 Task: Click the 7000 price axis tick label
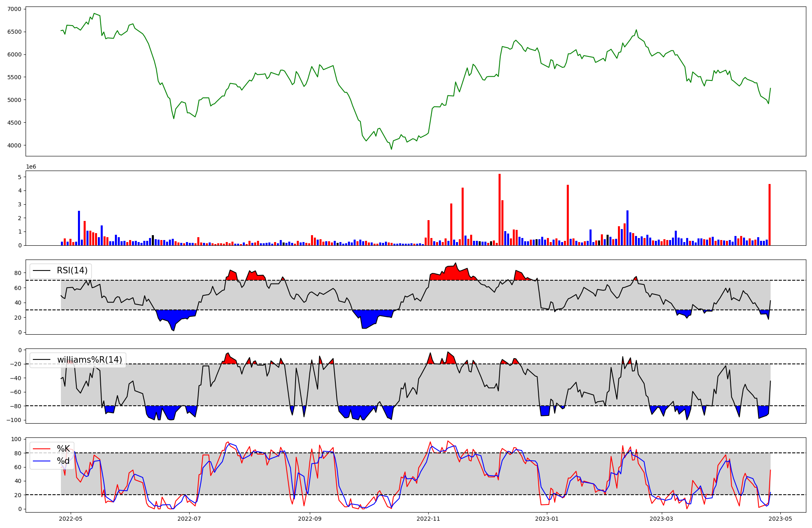(x=15, y=9)
